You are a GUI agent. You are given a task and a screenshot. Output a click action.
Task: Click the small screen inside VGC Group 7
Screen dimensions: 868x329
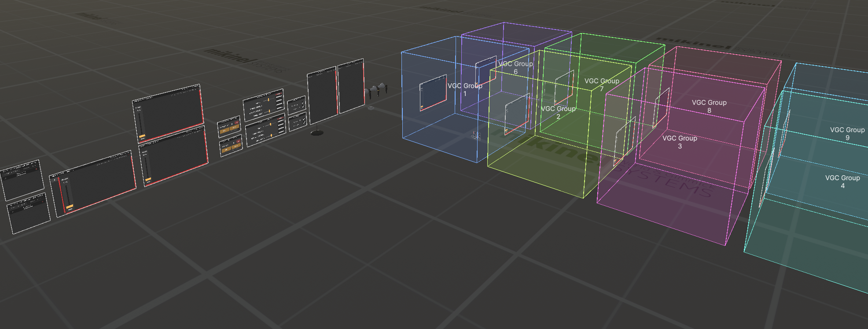coord(564,88)
